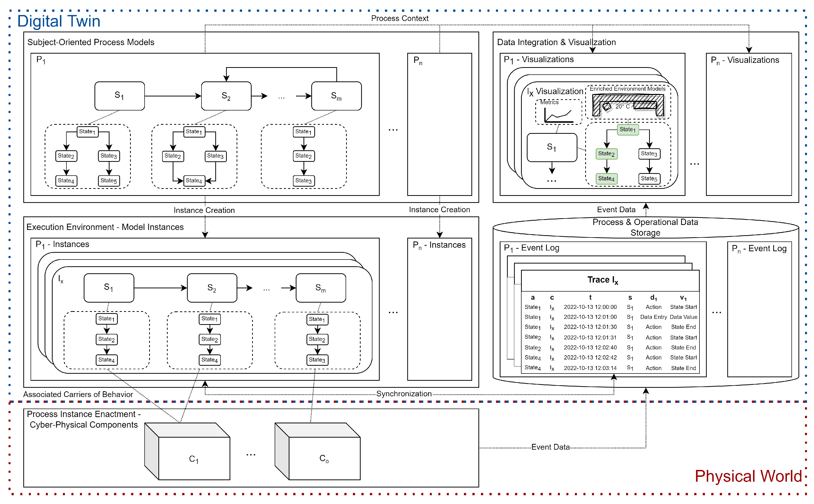Click the Pn - Instances panel label
814x504 pixels.
(x=439, y=245)
